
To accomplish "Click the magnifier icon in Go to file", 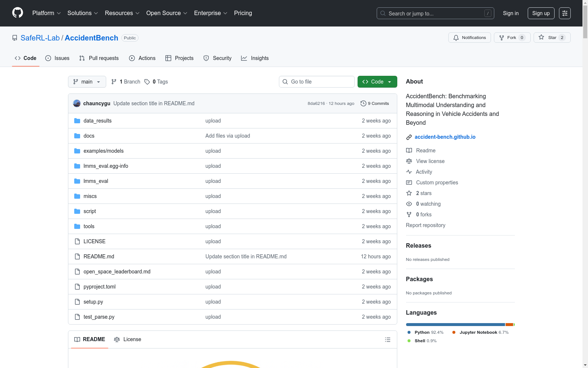I will pyautogui.click(x=285, y=82).
